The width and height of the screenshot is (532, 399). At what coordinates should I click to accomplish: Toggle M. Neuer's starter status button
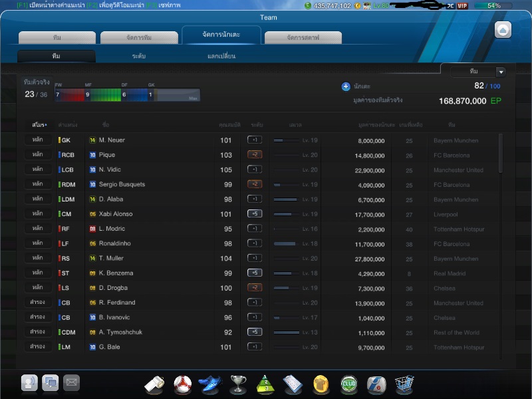(38, 140)
